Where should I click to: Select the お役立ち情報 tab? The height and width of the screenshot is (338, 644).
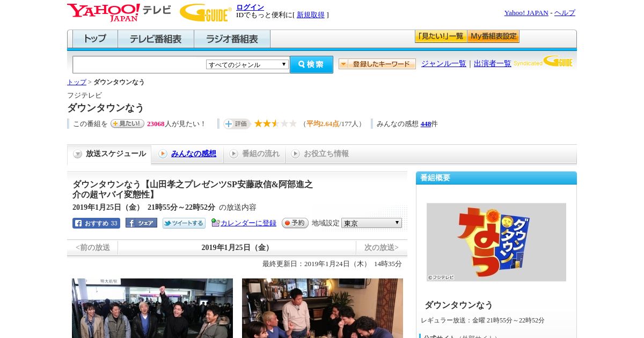point(320,154)
